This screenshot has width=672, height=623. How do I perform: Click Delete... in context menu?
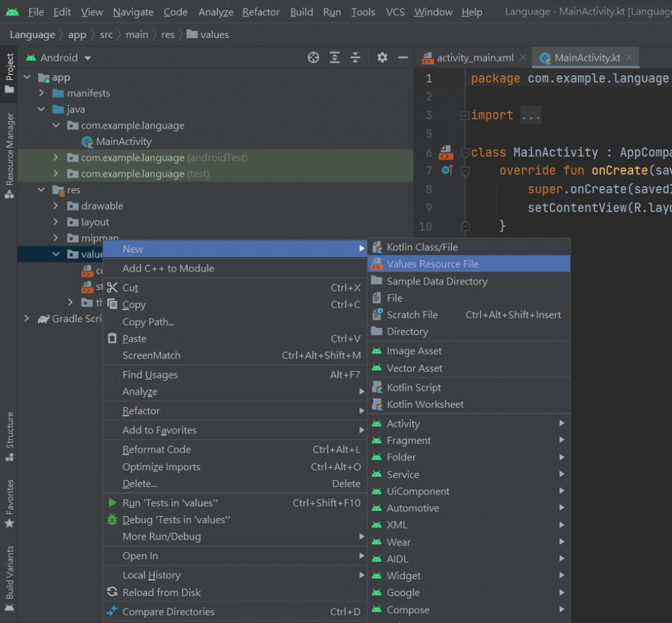235,483
